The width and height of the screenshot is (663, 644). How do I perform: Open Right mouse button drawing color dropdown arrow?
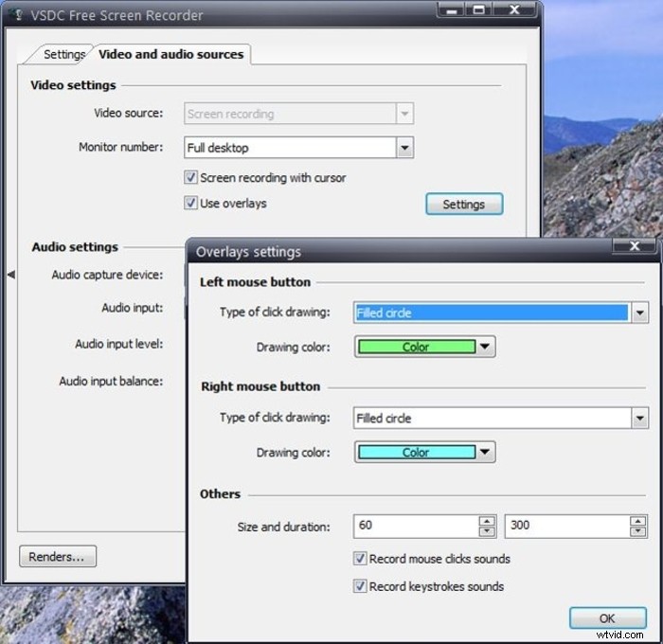point(485,452)
